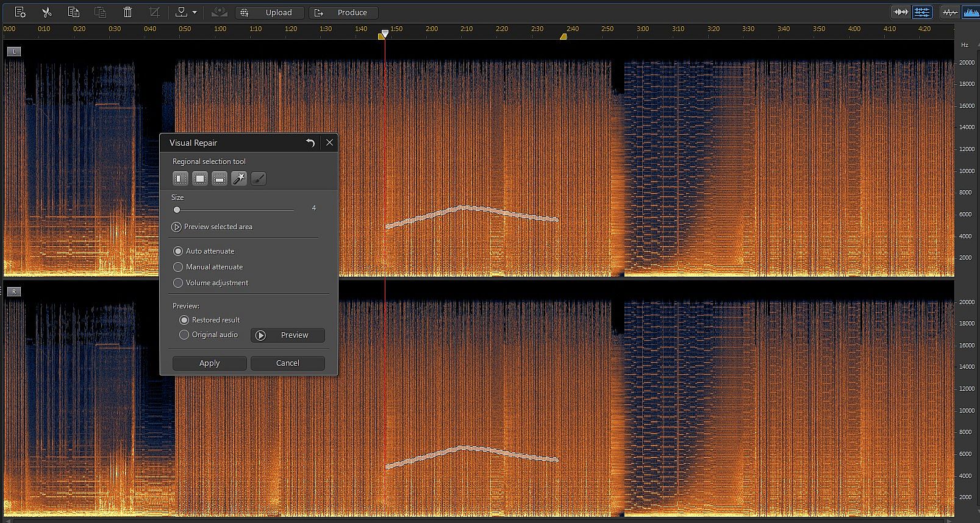Click the Delete trash icon
The height and width of the screenshot is (523, 980).
click(127, 12)
